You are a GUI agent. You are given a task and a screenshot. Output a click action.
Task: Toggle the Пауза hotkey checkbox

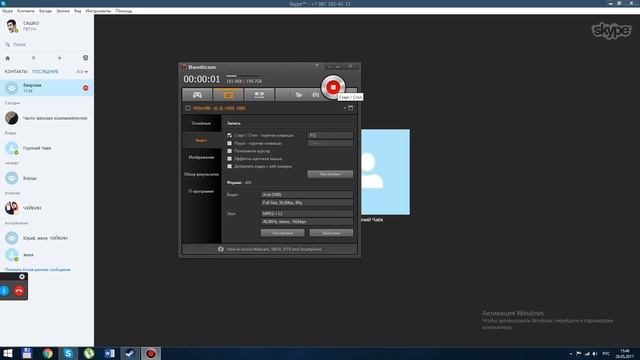[x=229, y=143]
